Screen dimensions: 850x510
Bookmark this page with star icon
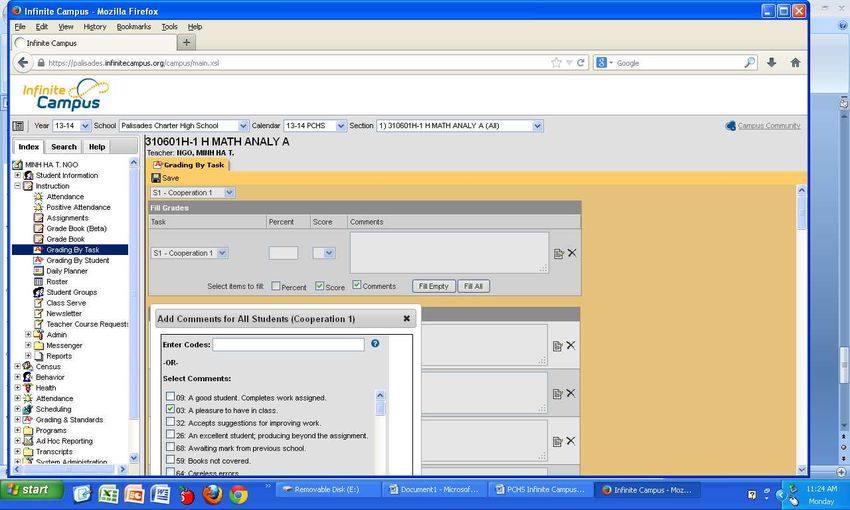[556, 63]
